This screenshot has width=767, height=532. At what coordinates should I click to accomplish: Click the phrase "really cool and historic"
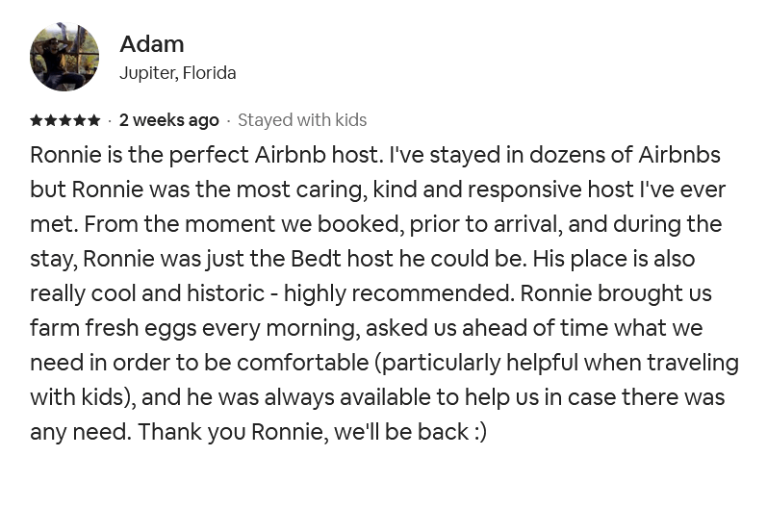tap(147, 293)
